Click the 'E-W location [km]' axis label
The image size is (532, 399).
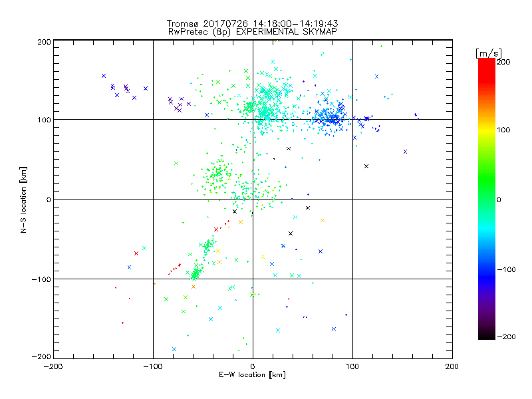[253, 375]
